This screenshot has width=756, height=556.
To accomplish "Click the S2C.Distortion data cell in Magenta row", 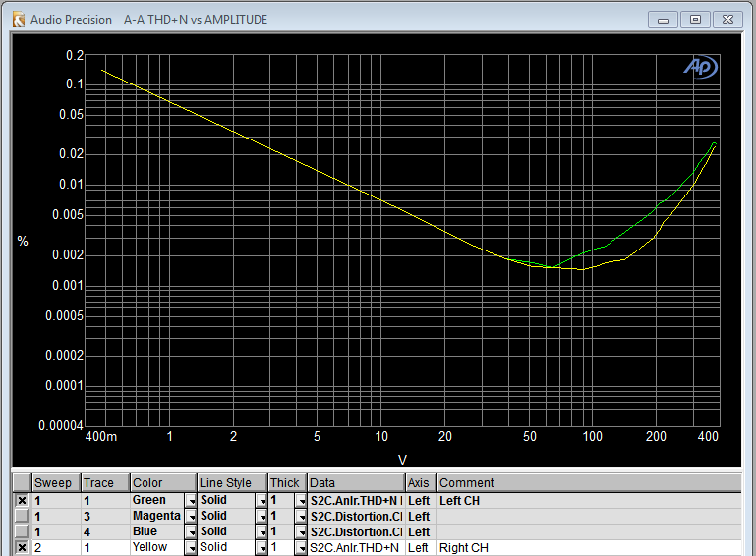I will coord(356,517).
